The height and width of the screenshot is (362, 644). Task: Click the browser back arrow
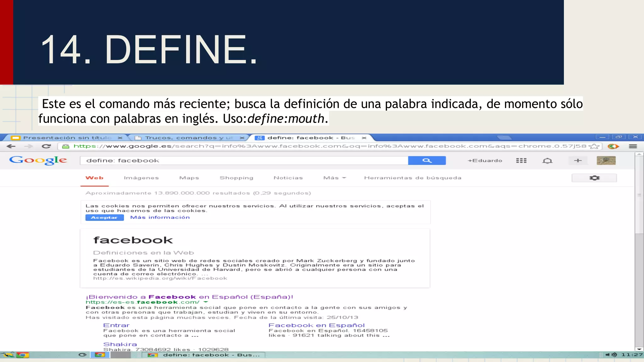pos(11,146)
